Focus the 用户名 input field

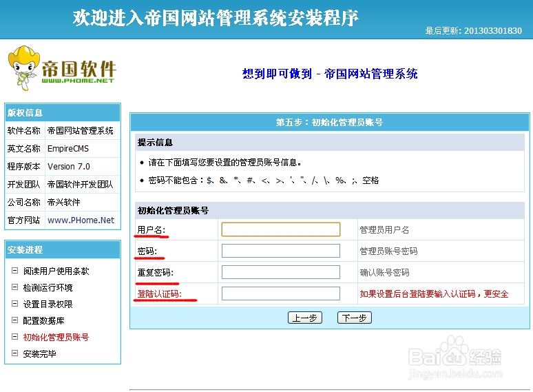tap(281, 229)
